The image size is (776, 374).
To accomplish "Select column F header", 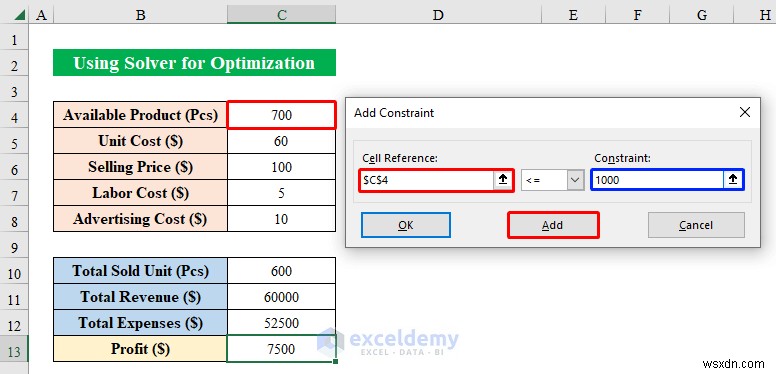I will tap(637, 15).
